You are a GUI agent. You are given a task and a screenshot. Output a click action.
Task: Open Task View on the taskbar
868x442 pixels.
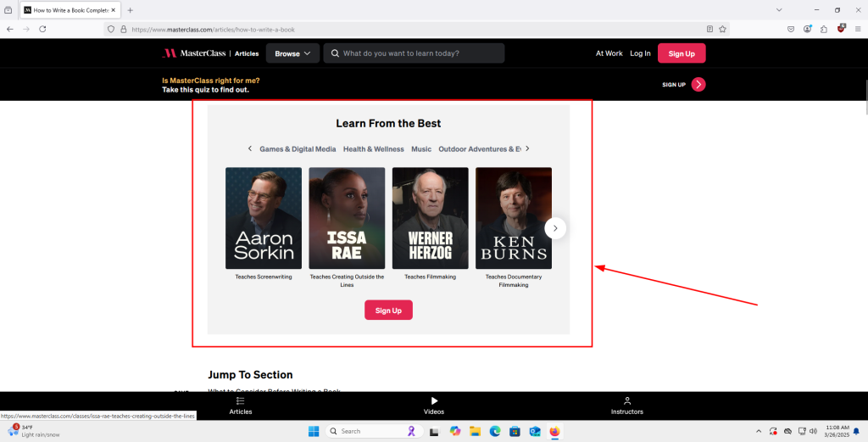tap(434, 432)
